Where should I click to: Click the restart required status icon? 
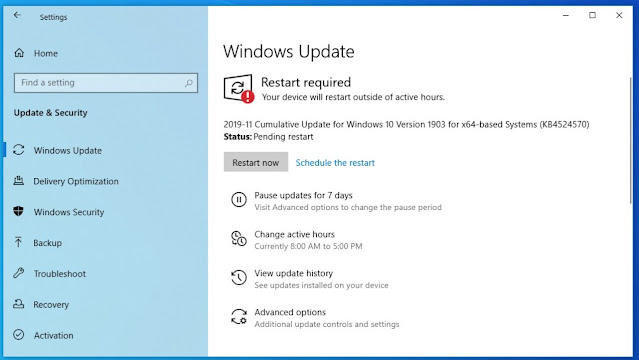tap(239, 88)
